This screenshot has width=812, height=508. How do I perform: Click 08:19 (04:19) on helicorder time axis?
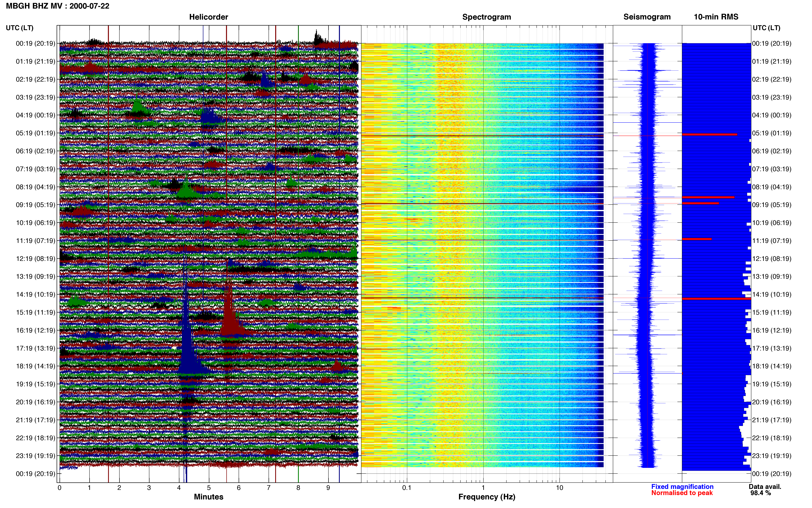35,187
